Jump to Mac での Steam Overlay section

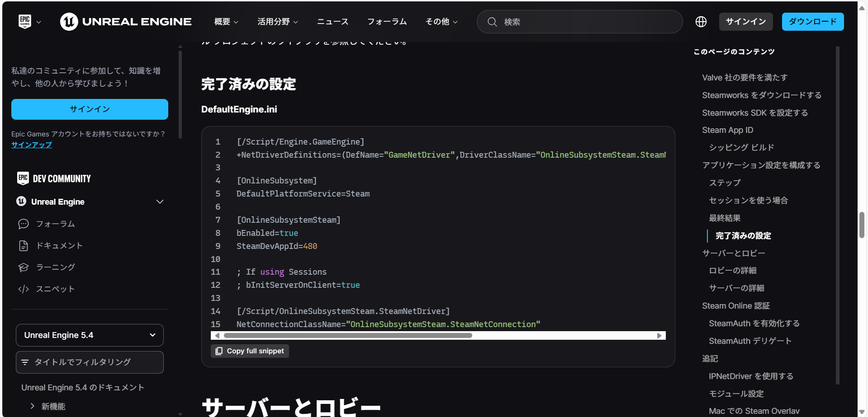tap(754, 411)
